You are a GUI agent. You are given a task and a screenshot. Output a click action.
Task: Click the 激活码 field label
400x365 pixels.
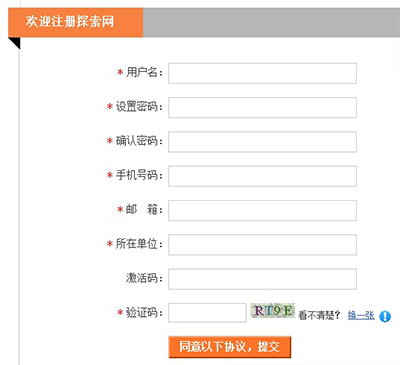144,278
